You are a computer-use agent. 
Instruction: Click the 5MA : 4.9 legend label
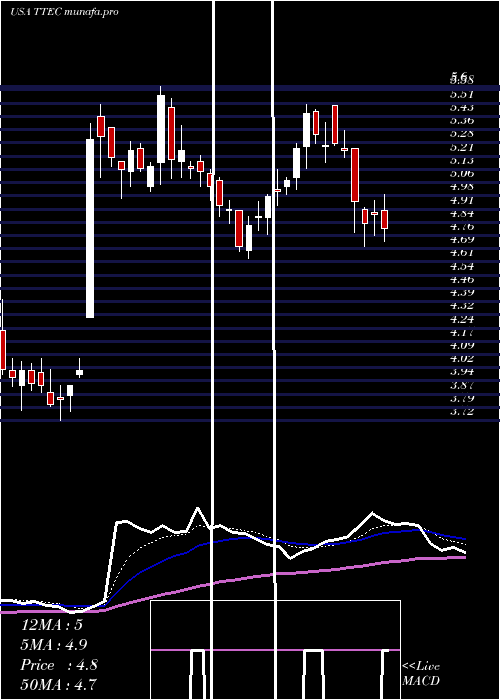tap(54, 645)
